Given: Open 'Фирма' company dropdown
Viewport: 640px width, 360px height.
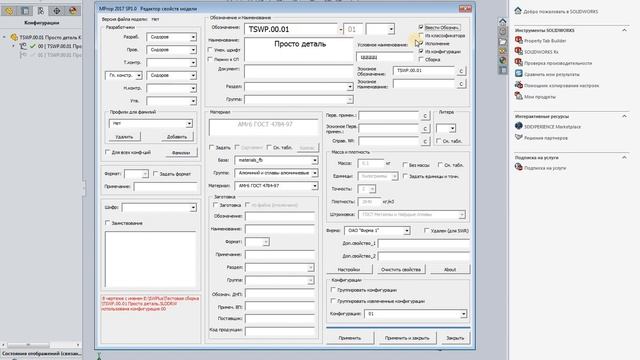Looking at the screenshot, I should [407, 231].
